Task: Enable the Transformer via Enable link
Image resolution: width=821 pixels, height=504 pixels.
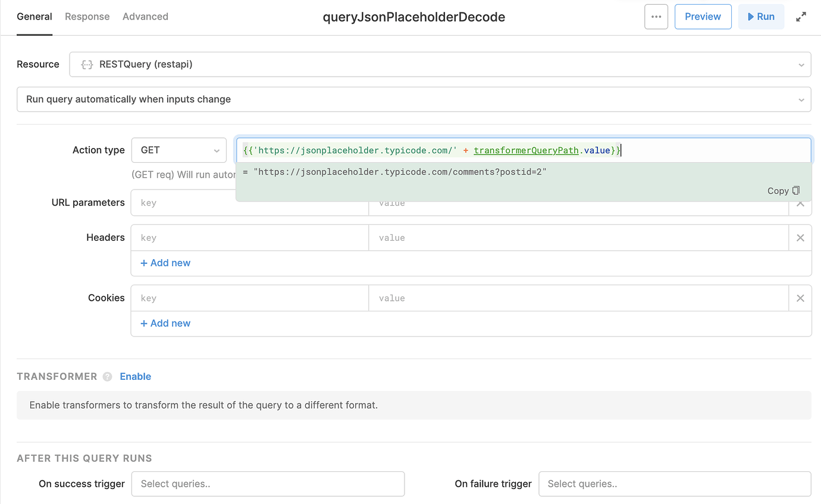Action: 135,377
